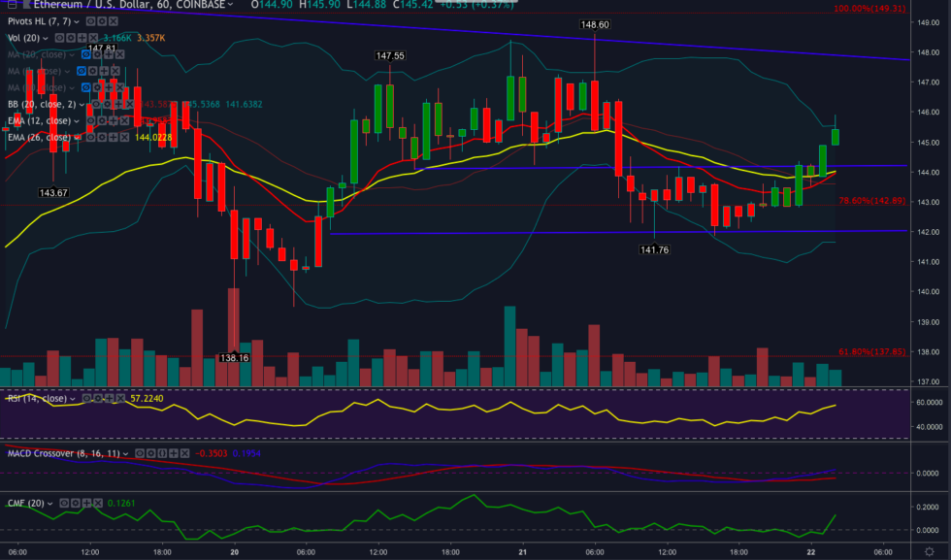Image resolution: width=951 pixels, height=560 pixels.
Task: Open the CMF (20) dropdown chevron
Action: click(x=49, y=503)
